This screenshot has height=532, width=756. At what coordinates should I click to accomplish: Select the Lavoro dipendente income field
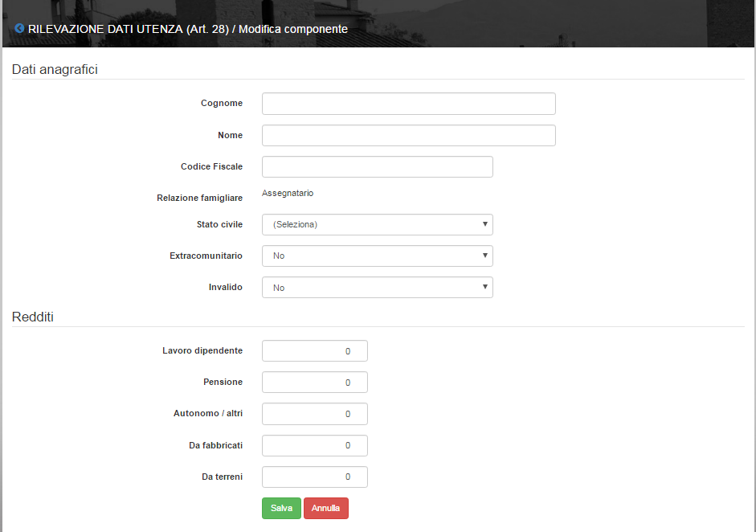click(x=314, y=351)
